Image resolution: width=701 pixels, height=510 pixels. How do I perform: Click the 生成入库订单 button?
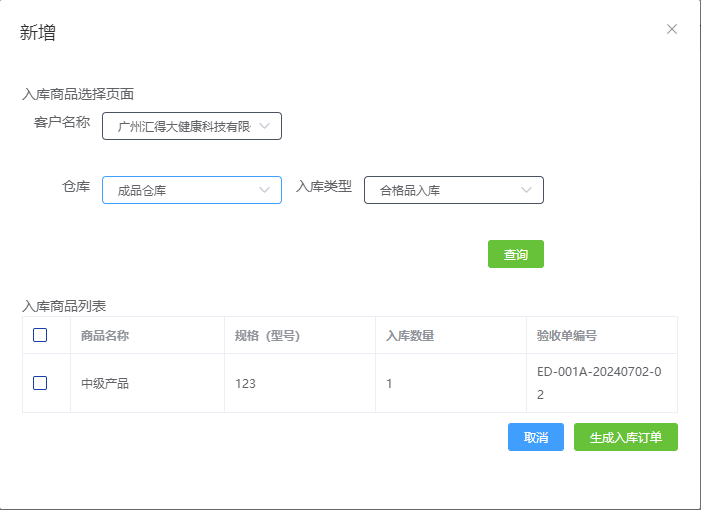click(x=625, y=437)
